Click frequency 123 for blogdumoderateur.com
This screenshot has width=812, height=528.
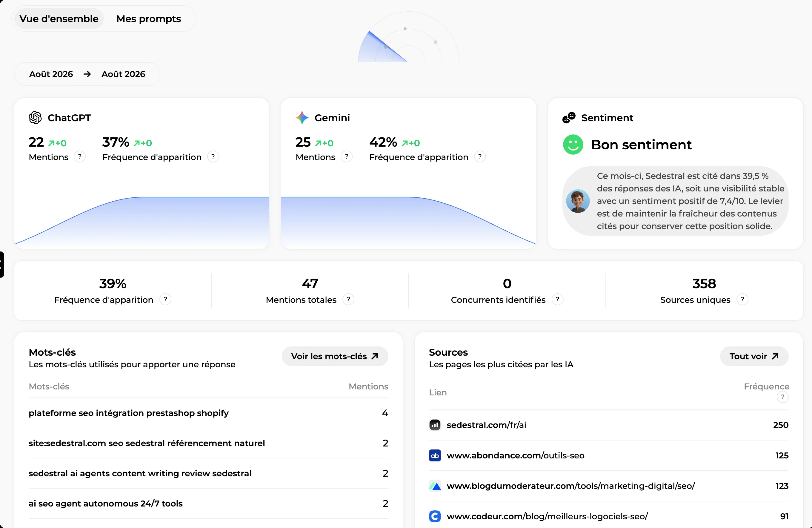[x=782, y=486]
